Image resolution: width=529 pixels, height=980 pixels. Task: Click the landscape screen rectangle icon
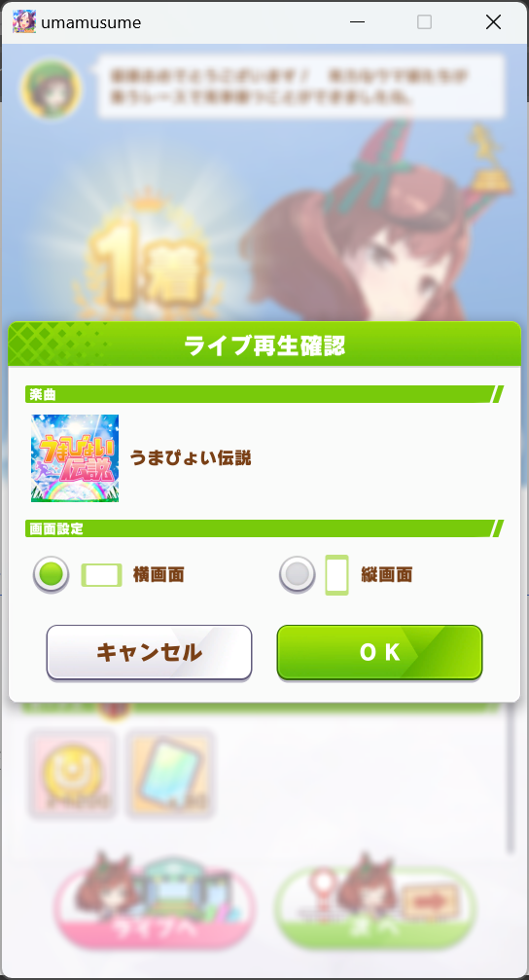pyautogui.click(x=102, y=575)
